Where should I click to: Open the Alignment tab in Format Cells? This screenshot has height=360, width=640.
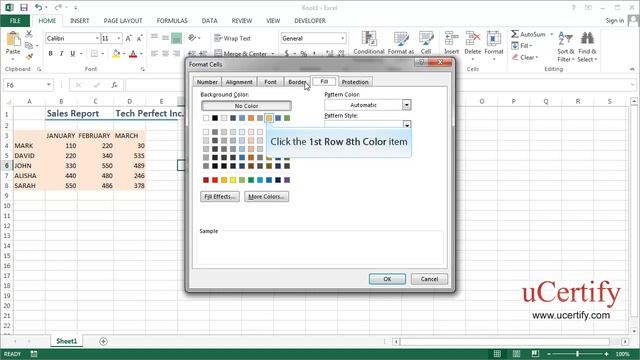tap(239, 82)
